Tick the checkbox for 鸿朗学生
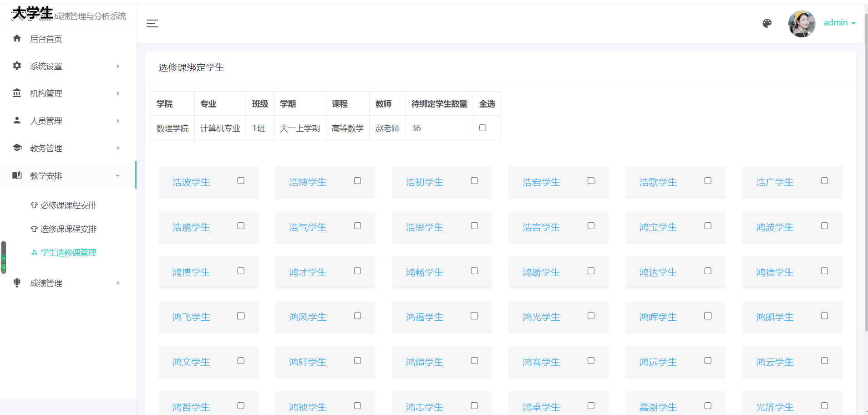The height and width of the screenshot is (415, 868). coord(824,316)
